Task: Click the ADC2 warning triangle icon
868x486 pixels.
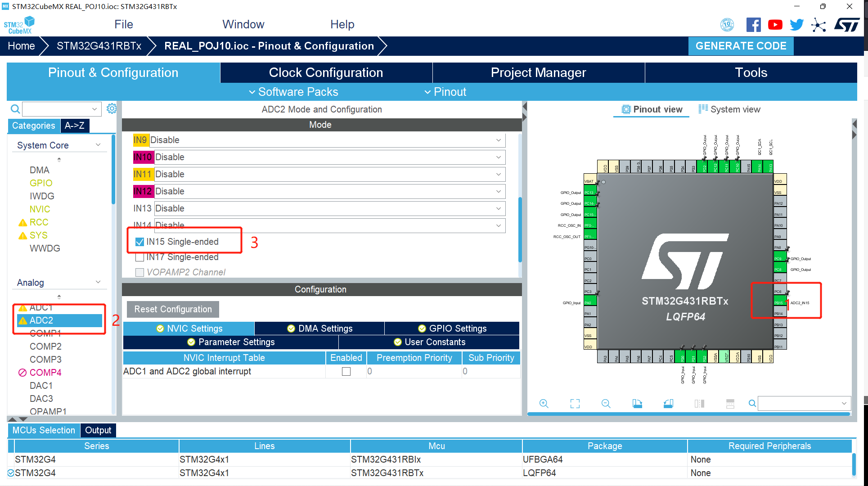Action: point(22,321)
